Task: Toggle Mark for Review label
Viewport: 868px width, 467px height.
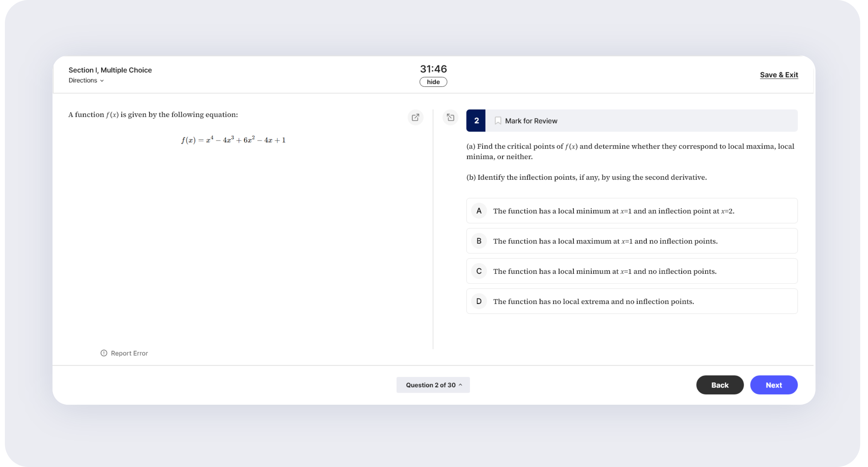Action: (x=531, y=121)
